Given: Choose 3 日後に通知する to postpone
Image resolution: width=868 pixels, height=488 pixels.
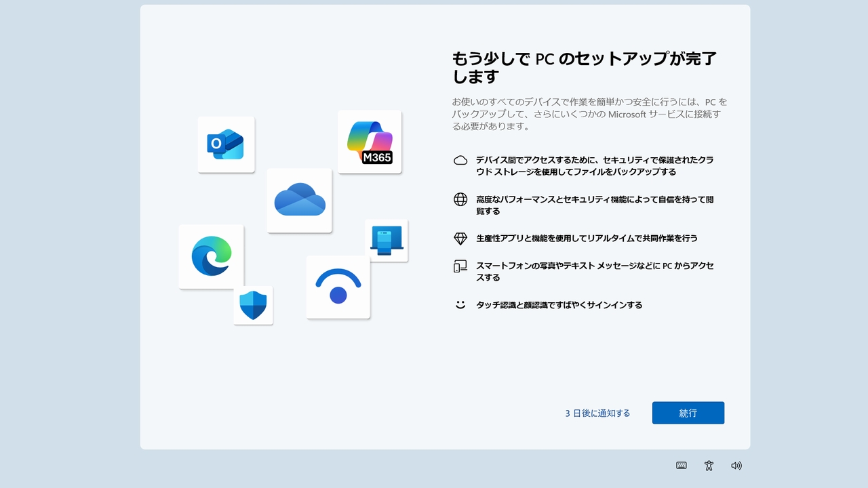Looking at the screenshot, I should [x=597, y=413].
